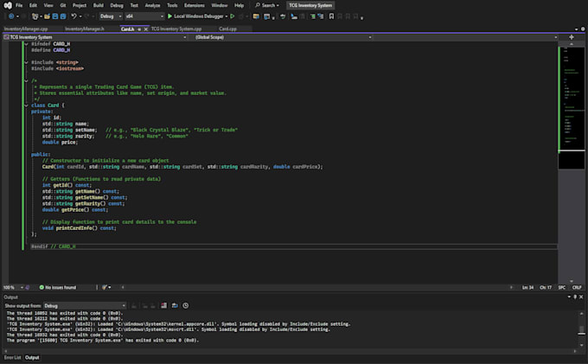Open the Git menu
This screenshot has height=364, width=588.
pyautogui.click(x=62, y=5)
